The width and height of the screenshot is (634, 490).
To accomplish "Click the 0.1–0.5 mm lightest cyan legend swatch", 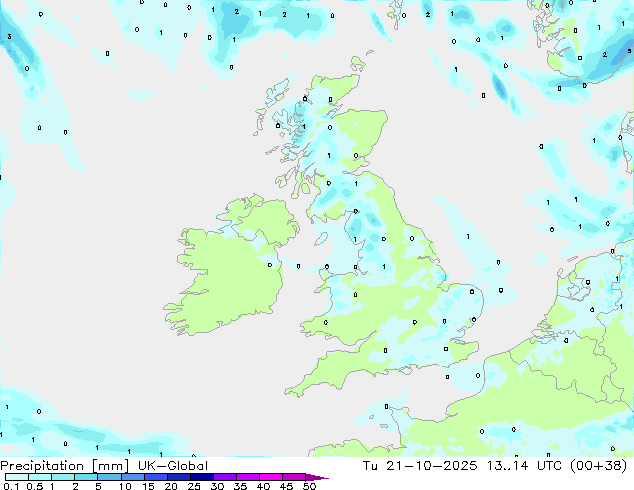I will (x=17, y=477).
